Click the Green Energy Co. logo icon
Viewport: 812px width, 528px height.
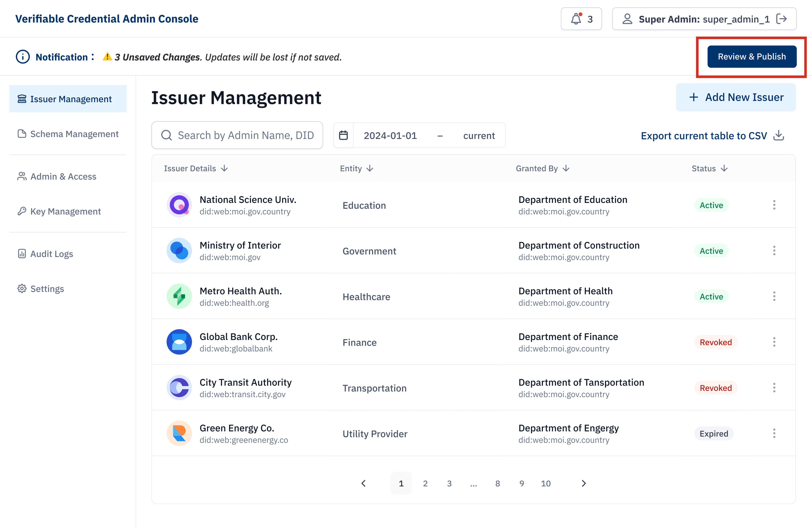[x=179, y=433]
